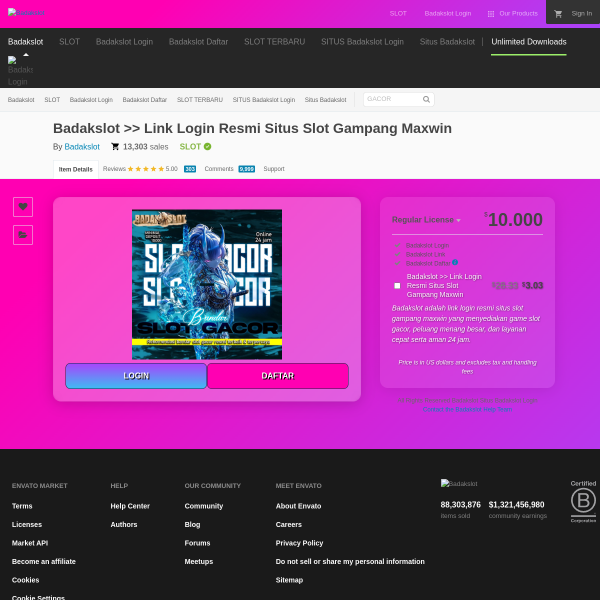This screenshot has width=600, height=600.
Task: Click SLOT link in the top header
Action: coord(398,14)
